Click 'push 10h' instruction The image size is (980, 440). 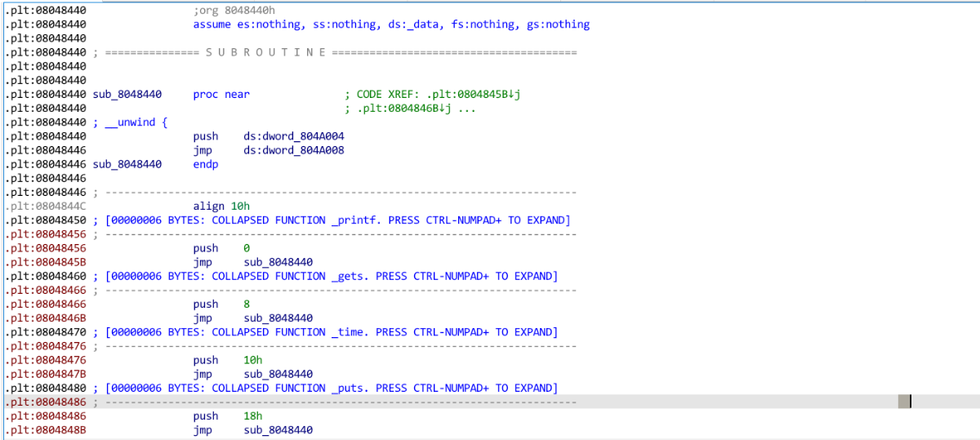click(228, 360)
